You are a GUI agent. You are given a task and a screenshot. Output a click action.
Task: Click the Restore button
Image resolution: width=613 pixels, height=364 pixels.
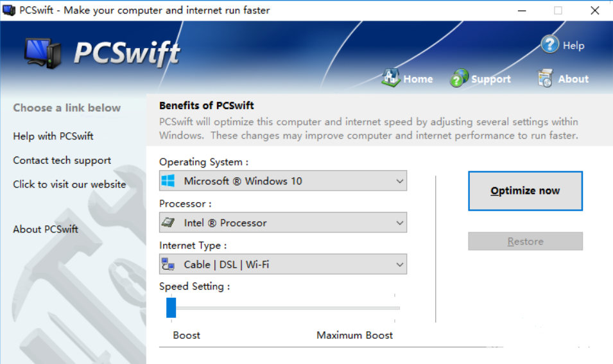526,241
